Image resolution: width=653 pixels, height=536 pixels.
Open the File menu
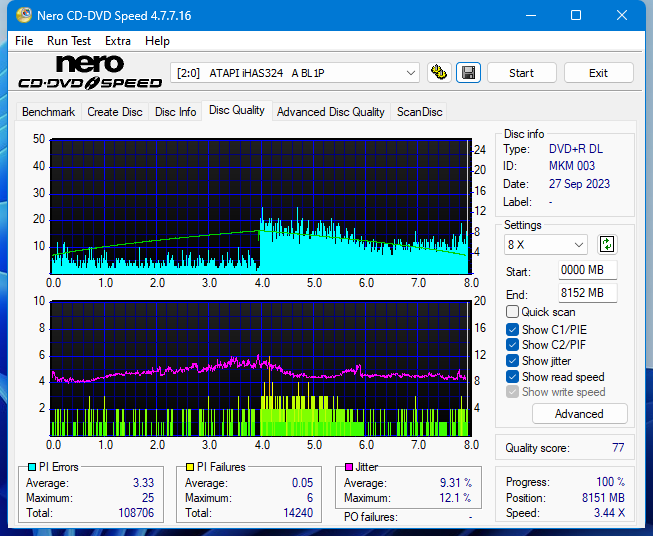(24, 41)
